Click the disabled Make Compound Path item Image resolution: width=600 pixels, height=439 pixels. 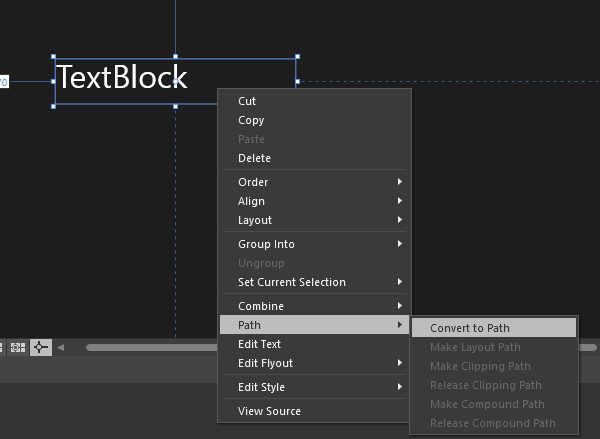(494, 404)
